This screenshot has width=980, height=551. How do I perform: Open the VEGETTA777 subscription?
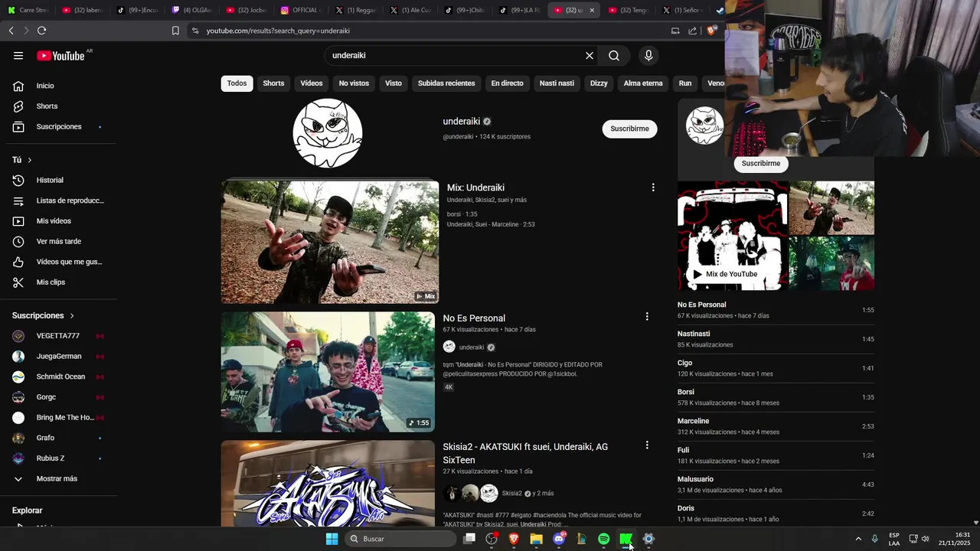(58, 336)
